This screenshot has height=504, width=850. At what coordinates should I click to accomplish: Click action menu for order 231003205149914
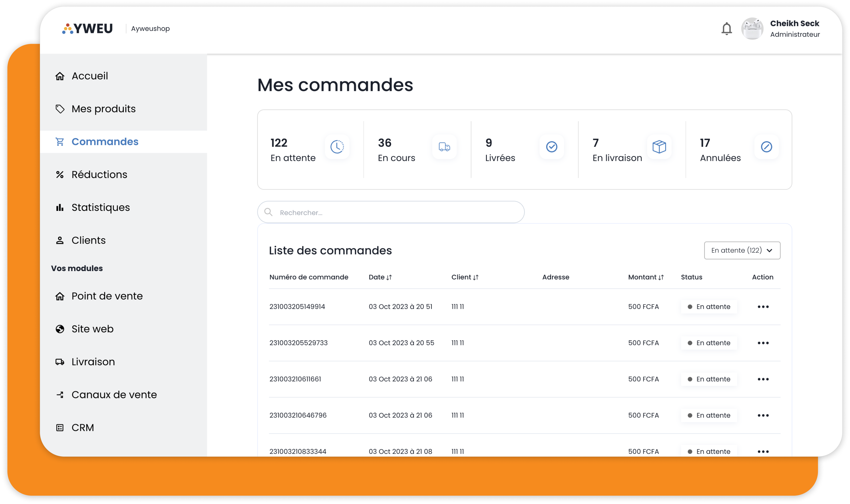pyautogui.click(x=762, y=307)
